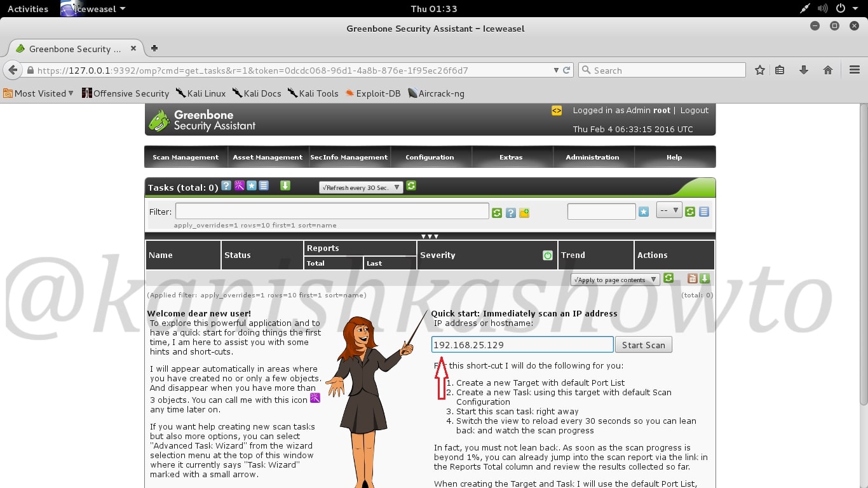868x488 pixels.
Task: Open filter help question-mark icon
Action: [x=510, y=213]
